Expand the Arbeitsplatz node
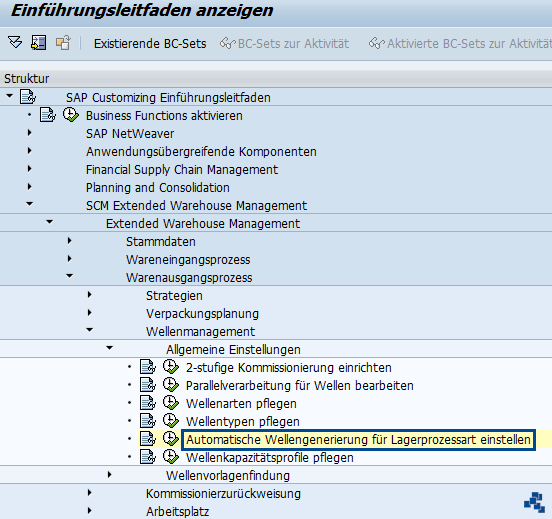 [90, 511]
